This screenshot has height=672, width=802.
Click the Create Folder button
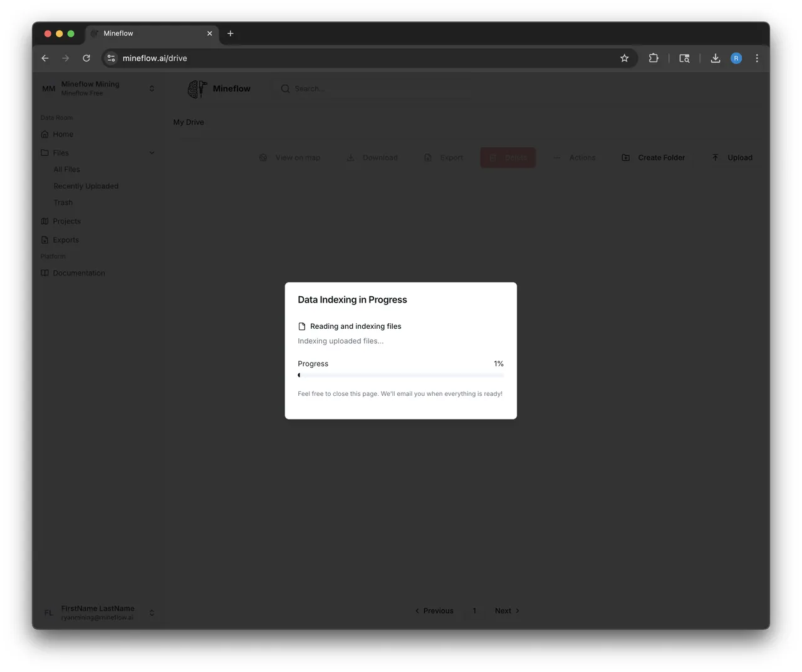point(654,158)
